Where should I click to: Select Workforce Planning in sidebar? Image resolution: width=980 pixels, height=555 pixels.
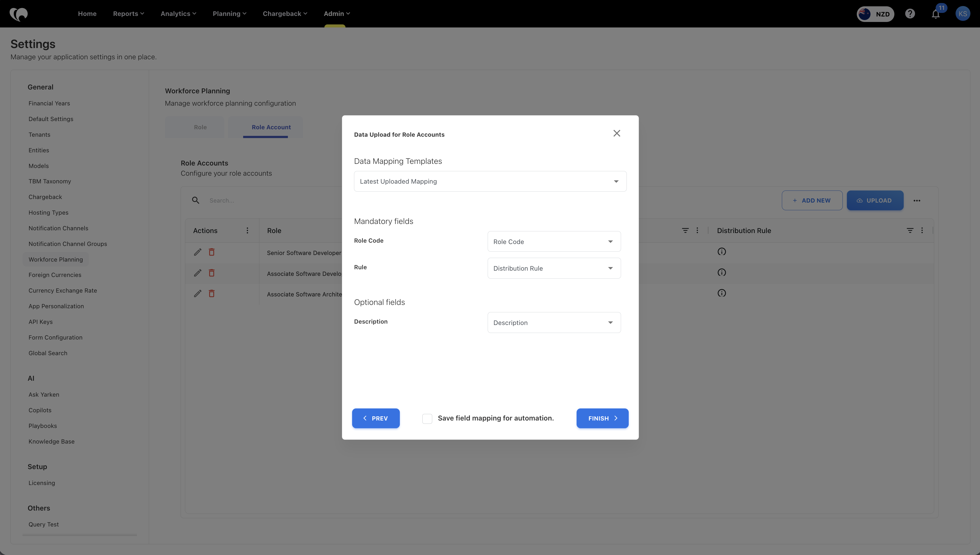[x=56, y=259]
